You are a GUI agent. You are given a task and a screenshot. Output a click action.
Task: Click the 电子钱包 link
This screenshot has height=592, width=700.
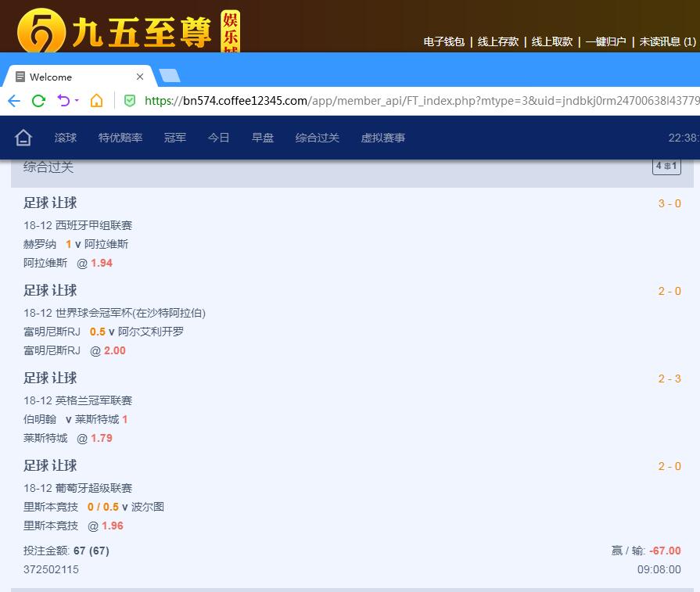[x=444, y=42]
